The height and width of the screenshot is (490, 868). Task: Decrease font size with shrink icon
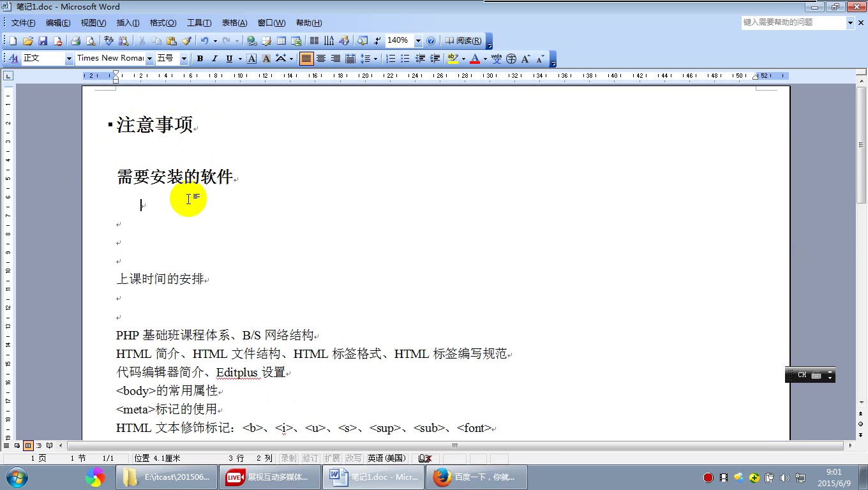pos(540,59)
